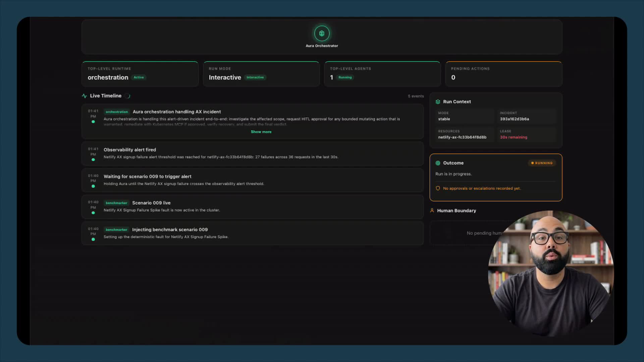Click the green dot on Observability alert event

click(x=93, y=160)
